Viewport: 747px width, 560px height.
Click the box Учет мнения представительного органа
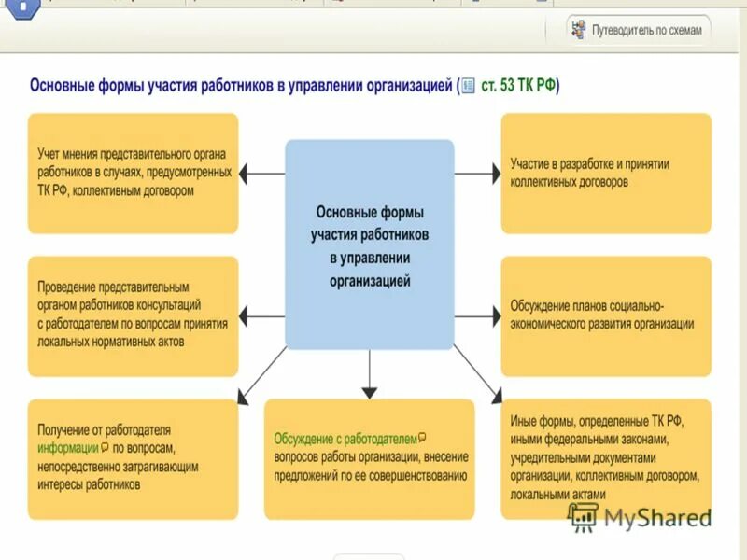pos(133,174)
